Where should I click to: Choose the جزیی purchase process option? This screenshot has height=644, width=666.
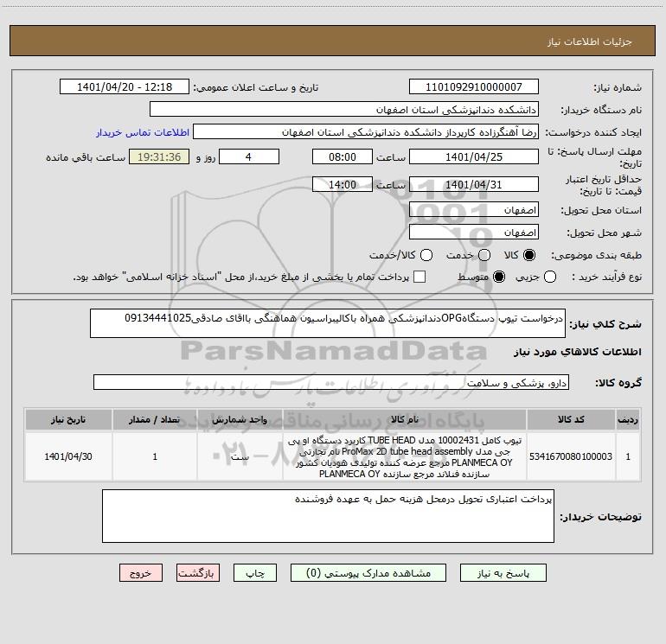click(x=550, y=277)
